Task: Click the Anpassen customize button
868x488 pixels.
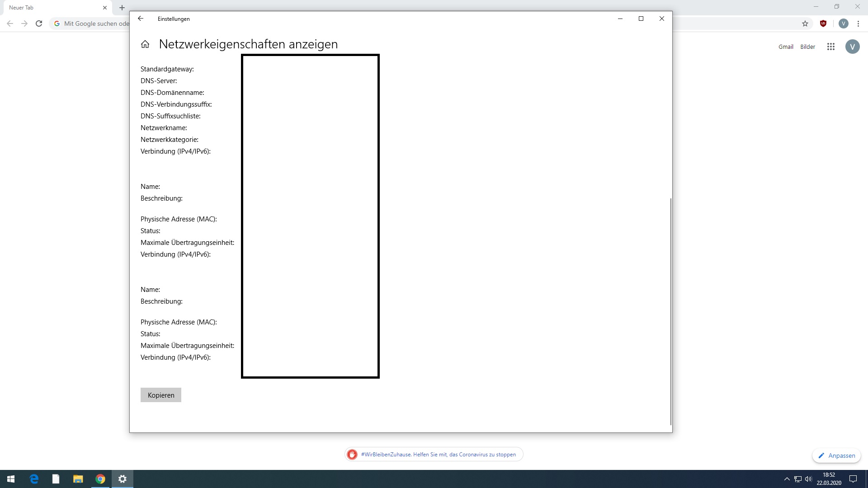Action: pyautogui.click(x=836, y=455)
